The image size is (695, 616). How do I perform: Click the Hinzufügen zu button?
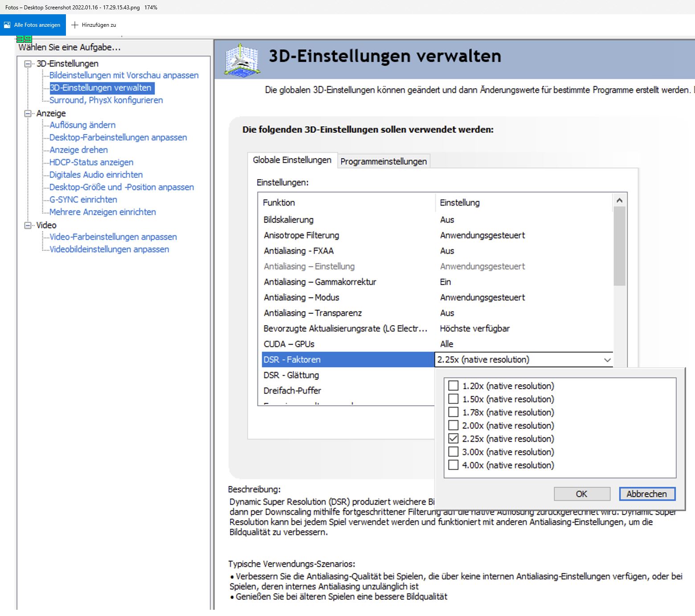click(x=94, y=25)
